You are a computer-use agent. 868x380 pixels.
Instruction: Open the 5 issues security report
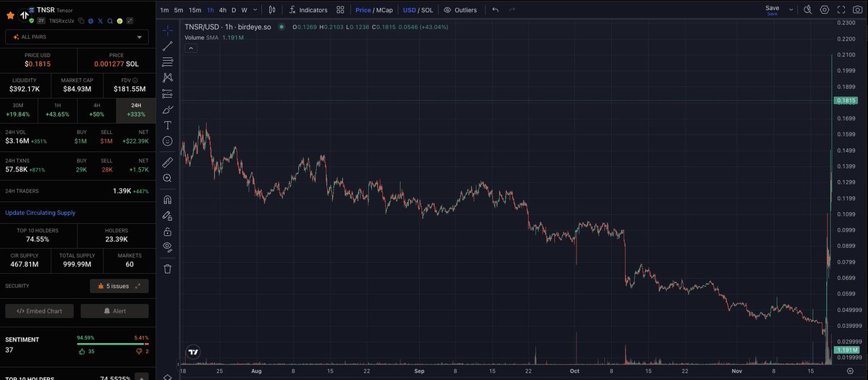(119, 286)
